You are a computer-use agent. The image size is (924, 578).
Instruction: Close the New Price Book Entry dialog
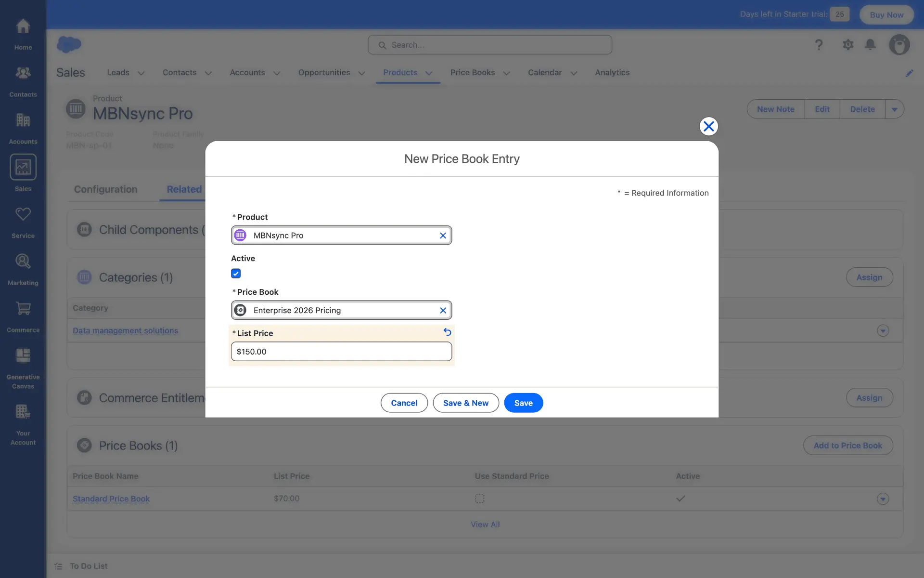coord(708,127)
